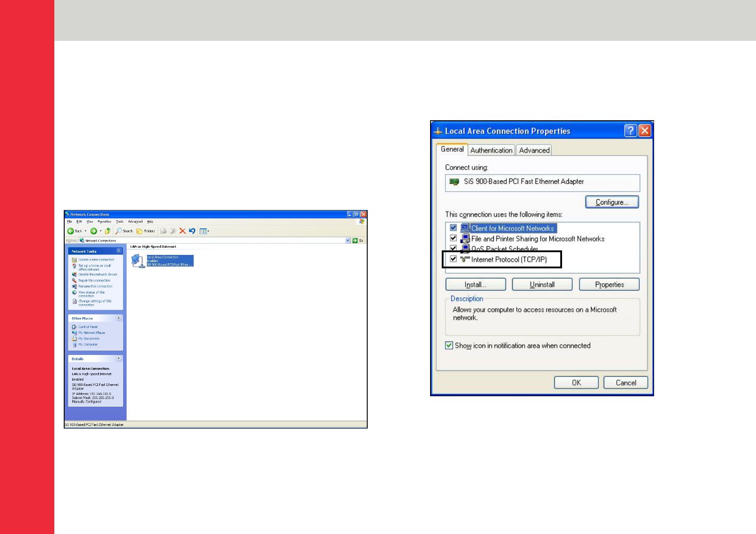756x534 pixels.
Task: Uncheck Show icon in notification area when connected
Action: tap(449, 346)
